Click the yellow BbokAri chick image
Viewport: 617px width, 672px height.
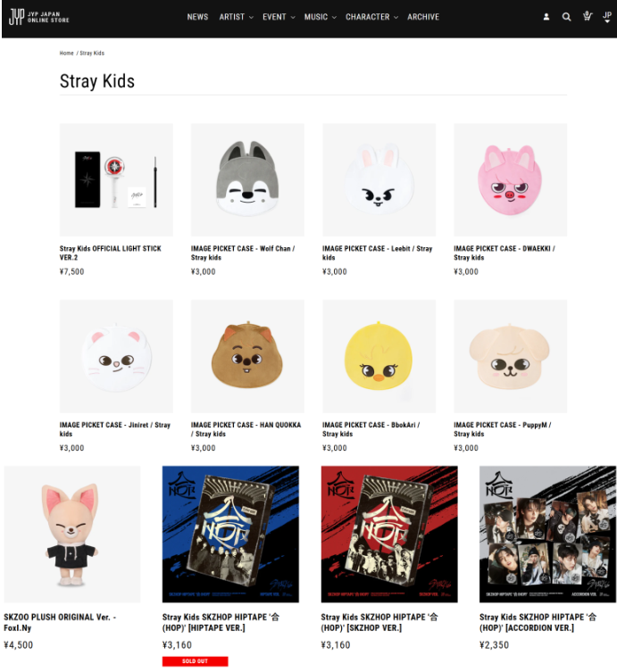(x=379, y=356)
